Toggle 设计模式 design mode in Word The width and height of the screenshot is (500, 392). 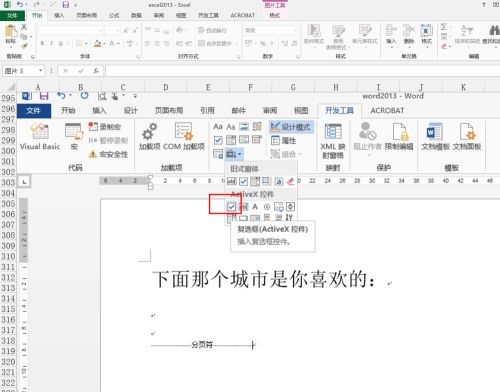point(291,127)
